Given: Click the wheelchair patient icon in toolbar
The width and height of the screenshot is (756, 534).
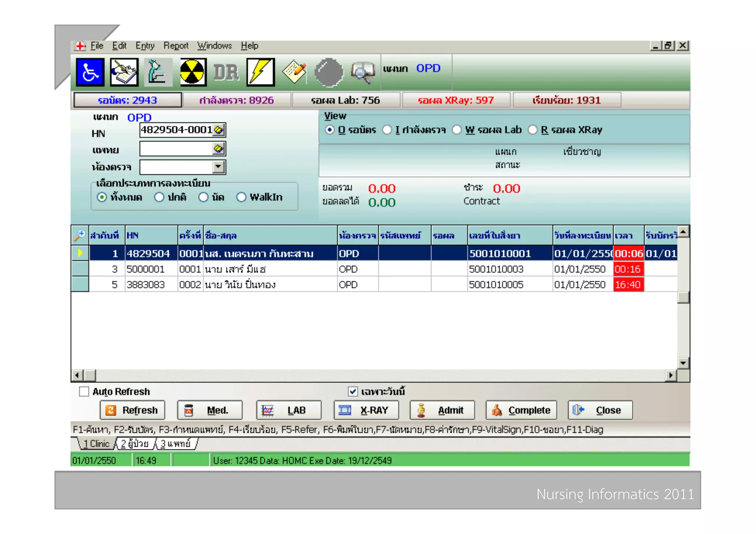Looking at the screenshot, I should pyautogui.click(x=90, y=72).
